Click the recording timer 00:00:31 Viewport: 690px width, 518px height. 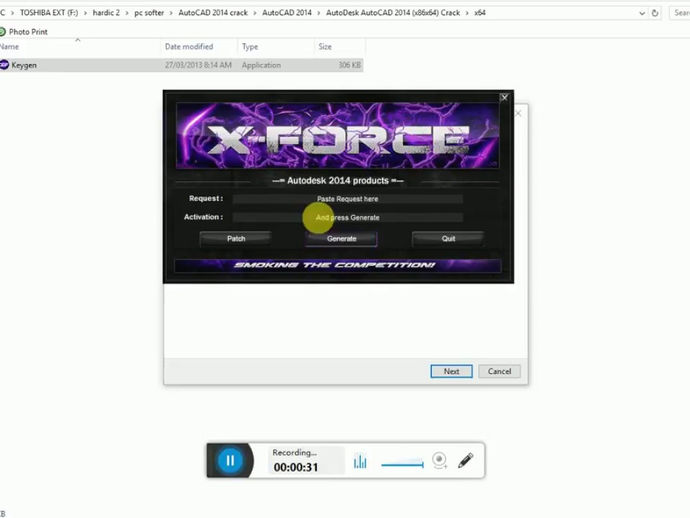point(296,467)
